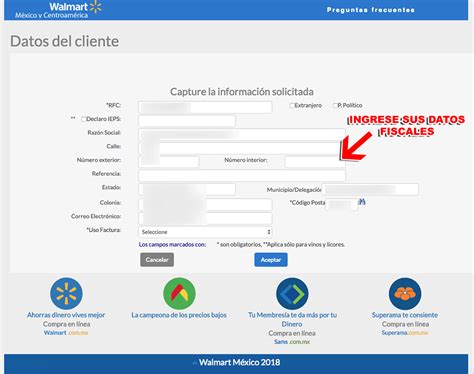Click the Colonia input field

point(205,204)
